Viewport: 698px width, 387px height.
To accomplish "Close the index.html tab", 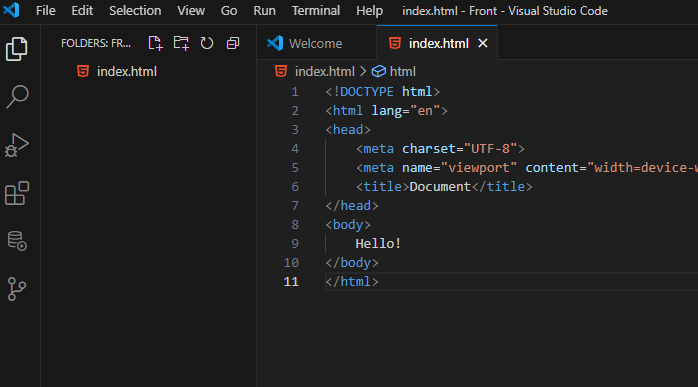I will (x=483, y=43).
